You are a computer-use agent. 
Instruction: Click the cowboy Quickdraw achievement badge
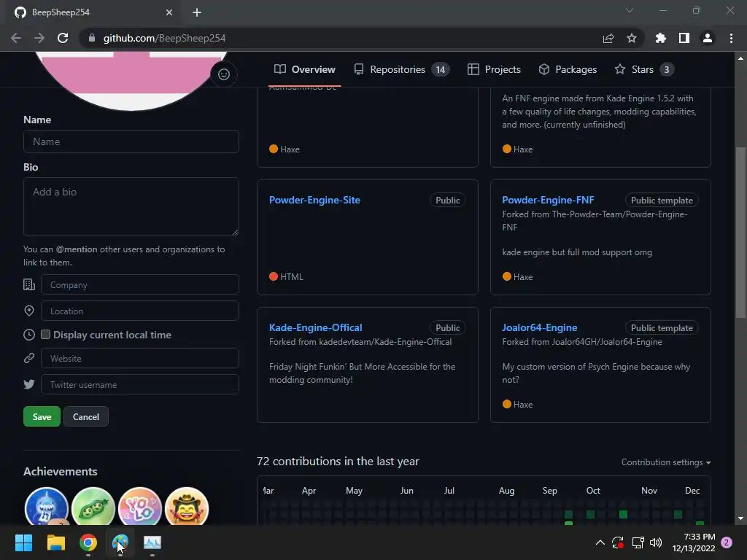(x=186, y=507)
